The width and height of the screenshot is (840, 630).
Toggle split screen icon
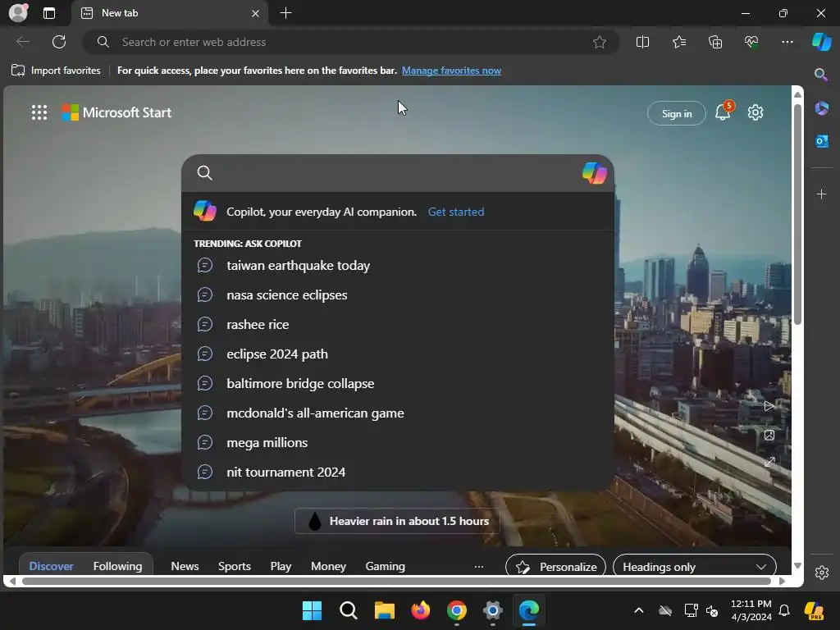tap(642, 42)
